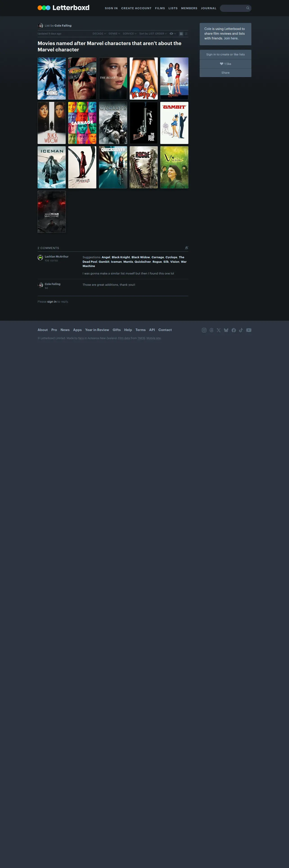Viewport: 289px width, 868px height.
Task: Open the Year in Review footer link
Action: click(97, 330)
